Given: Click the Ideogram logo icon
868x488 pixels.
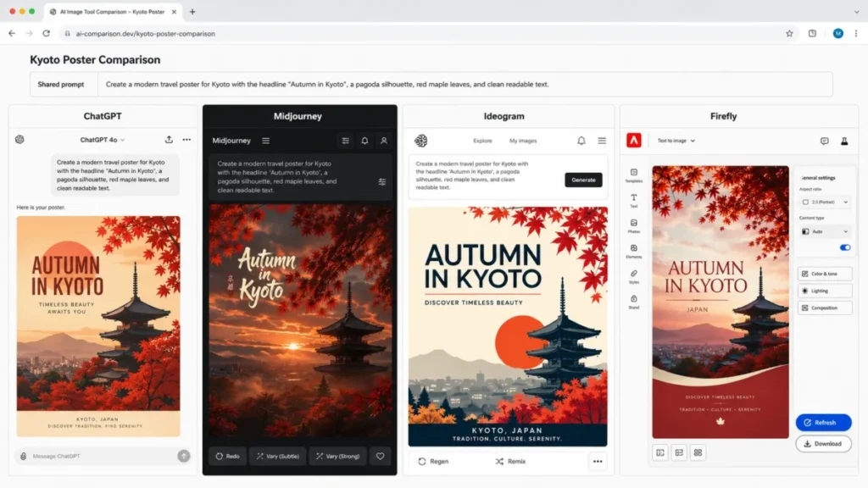Looking at the screenshot, I should tap(421, 141).
